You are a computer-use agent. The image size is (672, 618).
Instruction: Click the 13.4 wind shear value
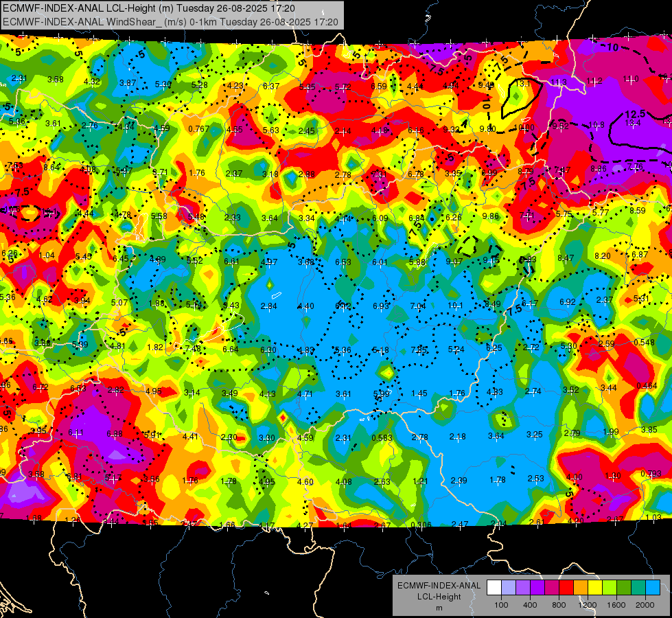pos(633,123)
